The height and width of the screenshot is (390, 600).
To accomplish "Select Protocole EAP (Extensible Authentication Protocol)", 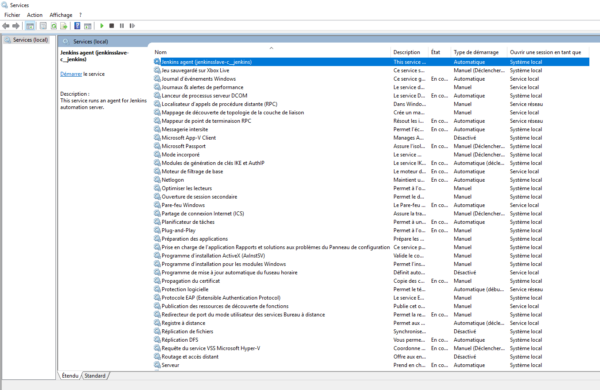I will pos(371,298).
